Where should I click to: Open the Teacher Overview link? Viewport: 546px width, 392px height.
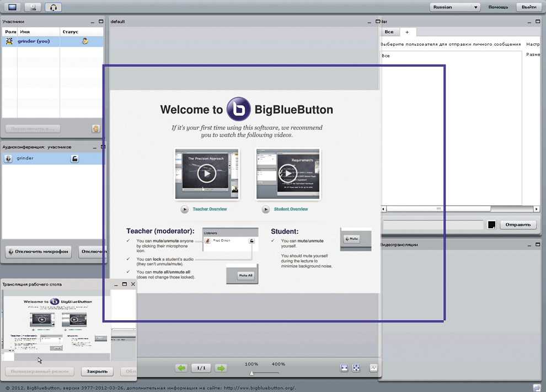coord(210,209)
